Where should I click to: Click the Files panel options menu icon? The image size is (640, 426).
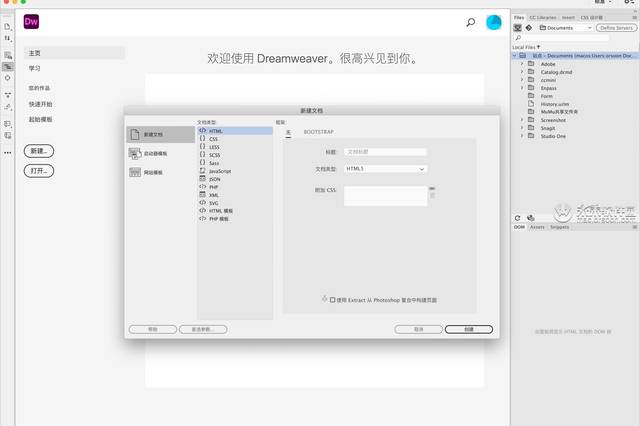point(634,18)
